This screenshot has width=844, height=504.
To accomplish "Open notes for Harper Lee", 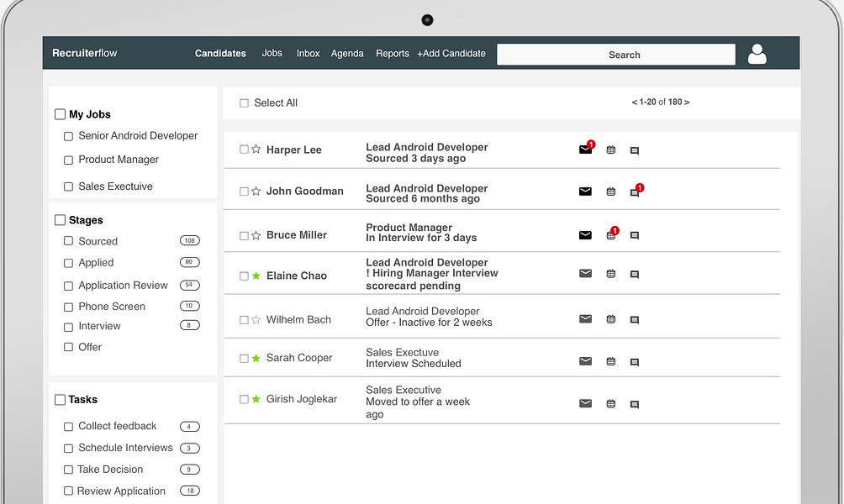I will 635,150.
